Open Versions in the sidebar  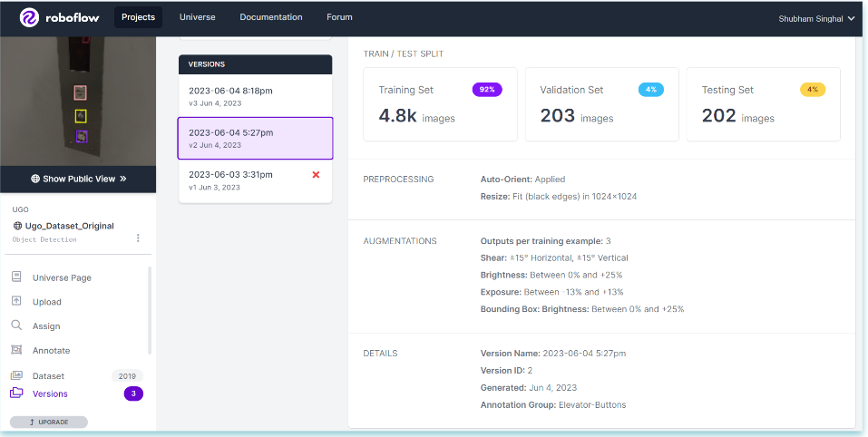pos(50,393)
